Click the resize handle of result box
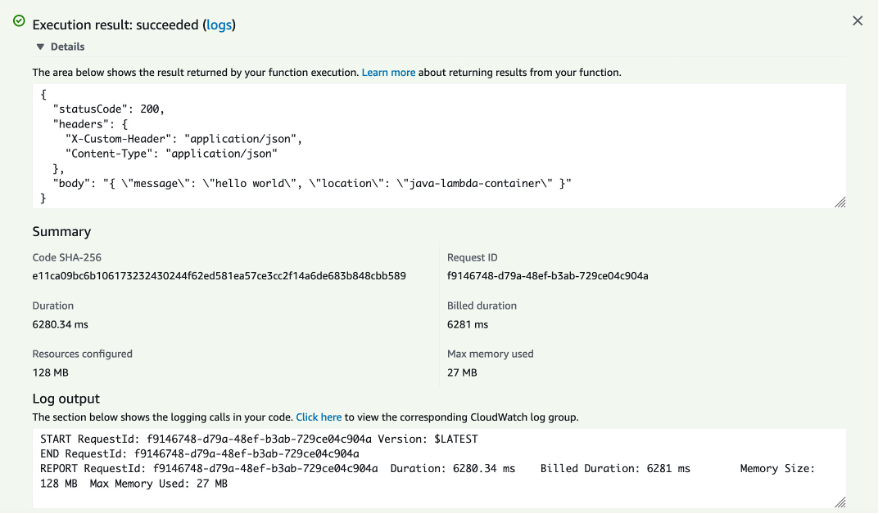The height and width of the screenshot is (514, 879). click(839, 202)
